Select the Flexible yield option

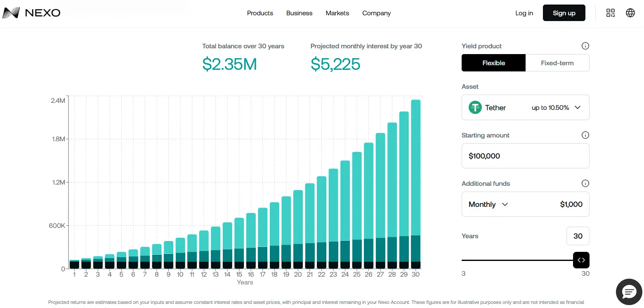494,63
